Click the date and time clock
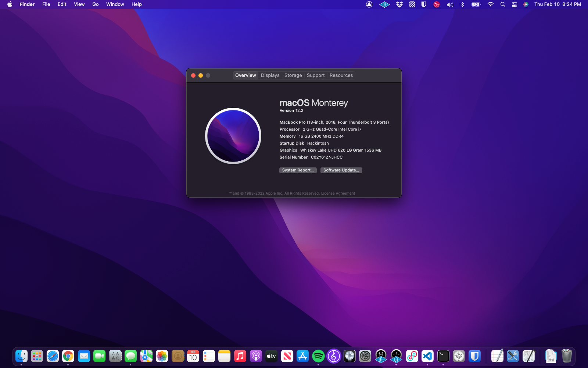 [557, 4]
